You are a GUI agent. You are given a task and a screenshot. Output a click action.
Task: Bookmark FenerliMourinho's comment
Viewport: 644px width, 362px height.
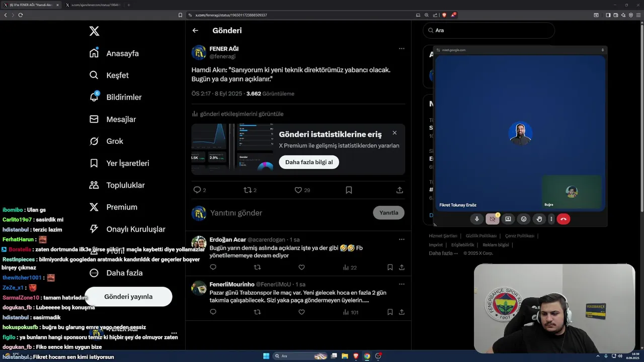point(390,312)
